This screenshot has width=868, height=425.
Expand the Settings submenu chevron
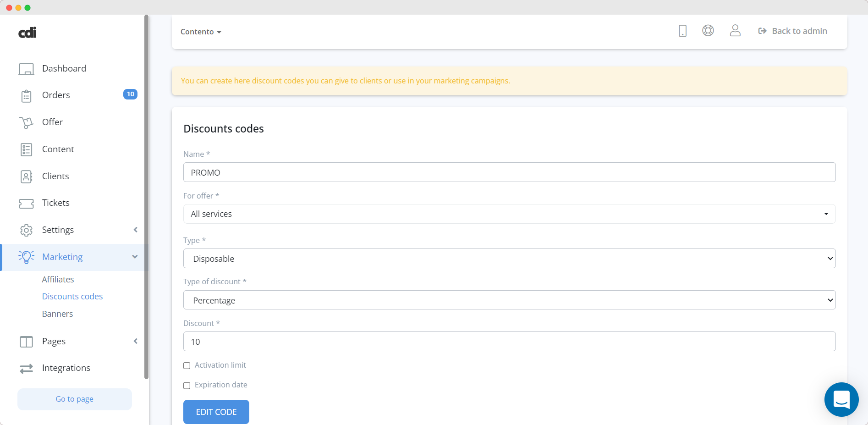(x=135, y=230)
